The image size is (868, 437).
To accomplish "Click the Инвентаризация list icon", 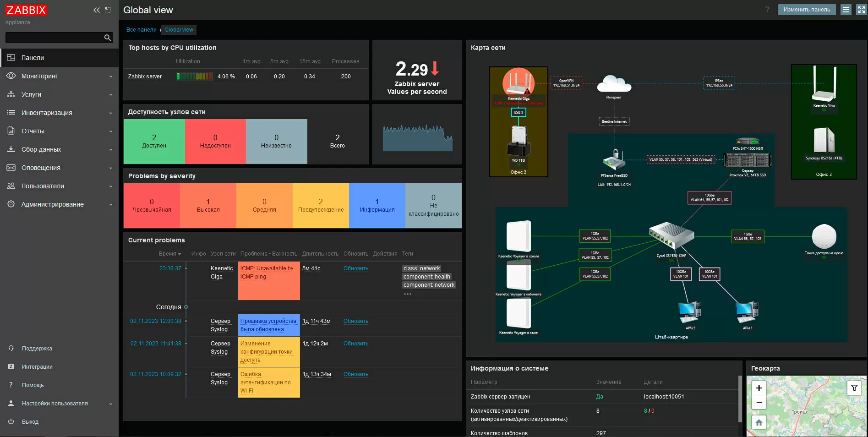I will [11, 113].
